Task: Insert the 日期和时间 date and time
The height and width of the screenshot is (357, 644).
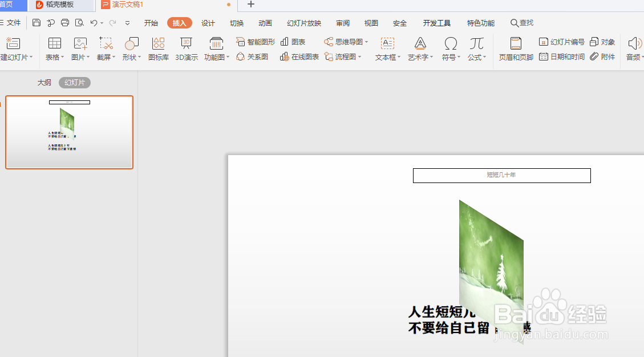Action: click(x=562, y=57)
